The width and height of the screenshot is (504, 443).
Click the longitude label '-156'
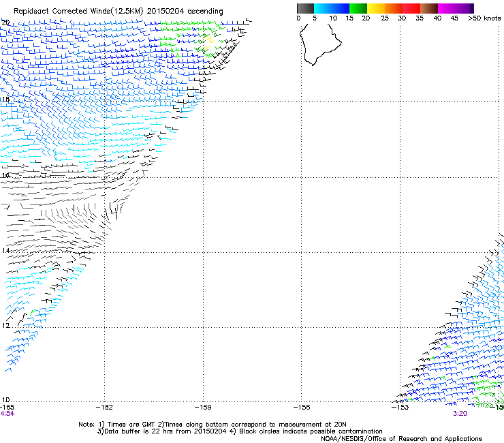(302, 408)
